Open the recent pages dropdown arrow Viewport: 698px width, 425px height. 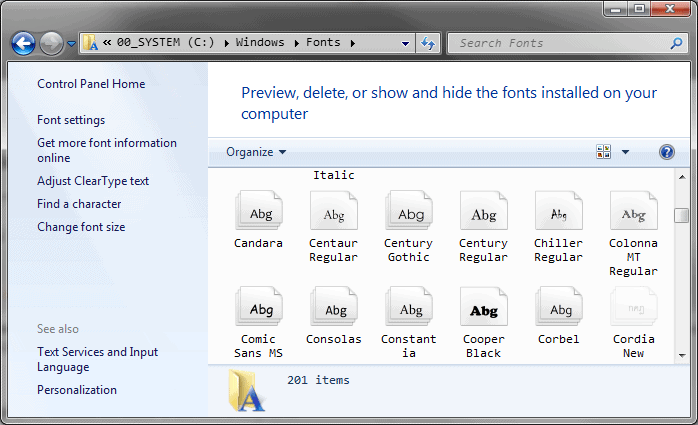[x=71, y=44]
